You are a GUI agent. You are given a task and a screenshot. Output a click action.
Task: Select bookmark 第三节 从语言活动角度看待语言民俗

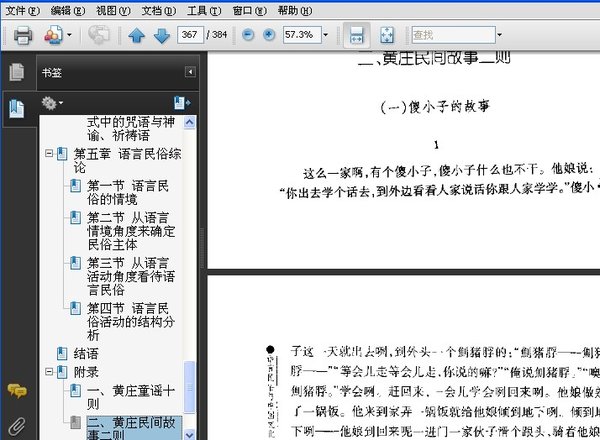[131, 276]
